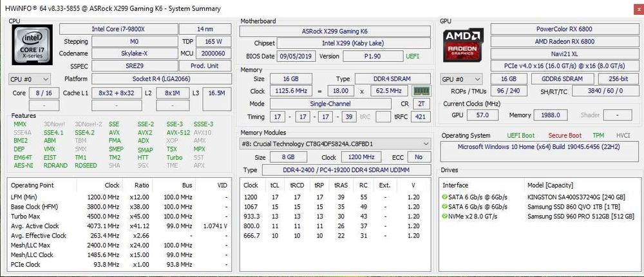Click the GPU clock 57.0 value
The height and width of the screenshot is (277, 644).
point(481,115)
